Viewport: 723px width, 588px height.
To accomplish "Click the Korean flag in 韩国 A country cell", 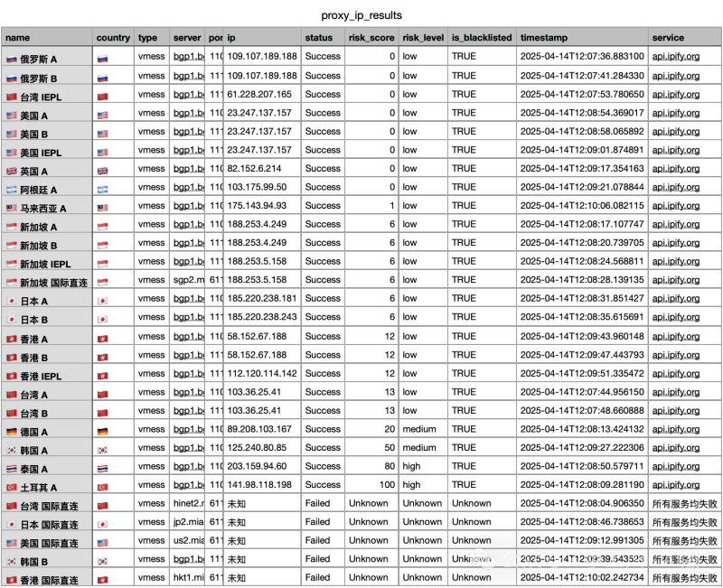I will click(102, 450).
